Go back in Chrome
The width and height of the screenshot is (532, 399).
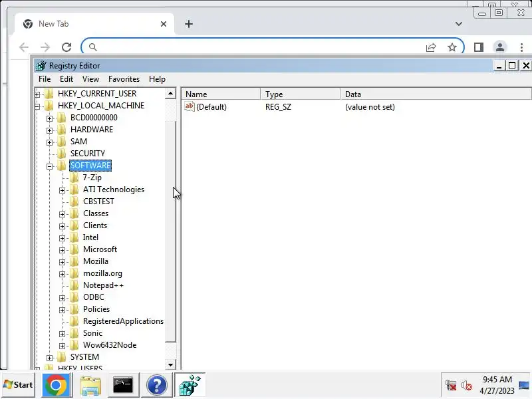pos(24,47)
